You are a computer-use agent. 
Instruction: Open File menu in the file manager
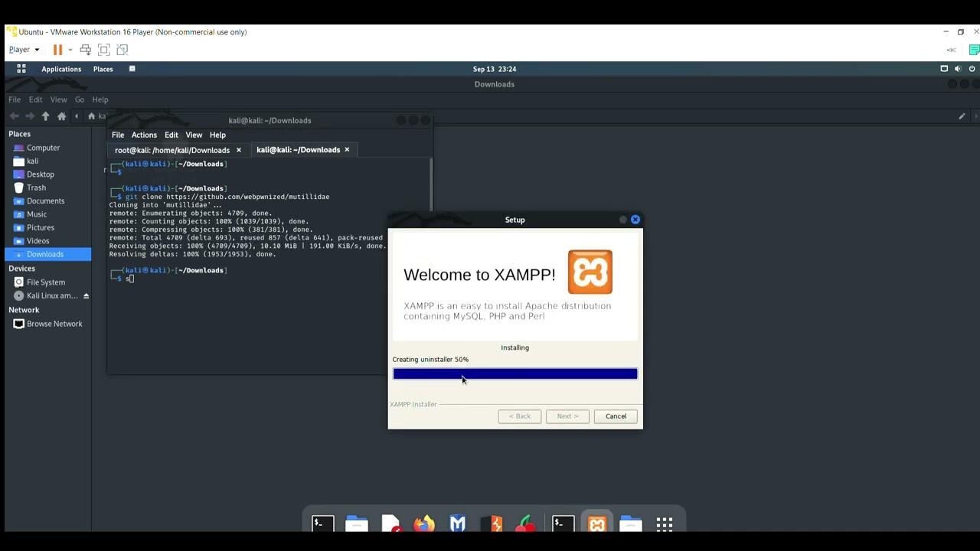(x=15, y=99)
